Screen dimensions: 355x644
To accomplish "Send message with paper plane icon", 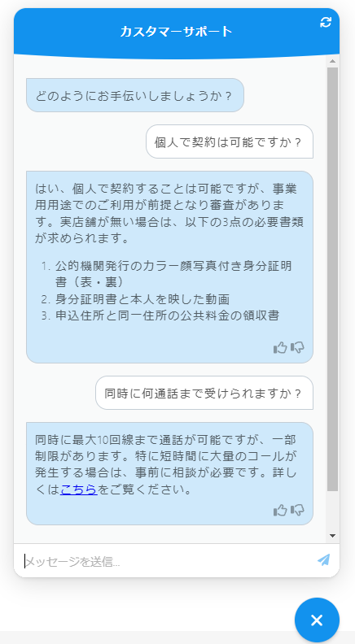I will pos(324,559).
